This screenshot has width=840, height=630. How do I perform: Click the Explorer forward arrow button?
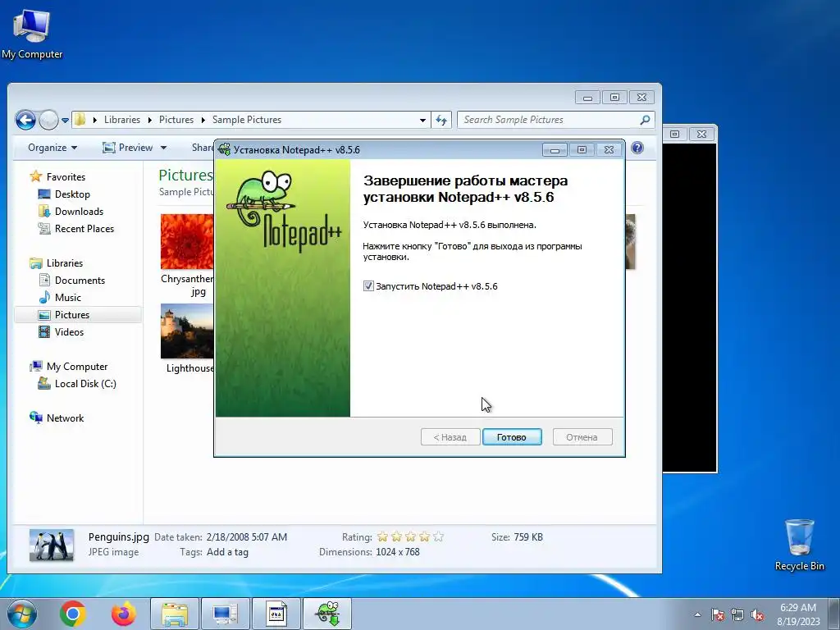tap(48, 120)
